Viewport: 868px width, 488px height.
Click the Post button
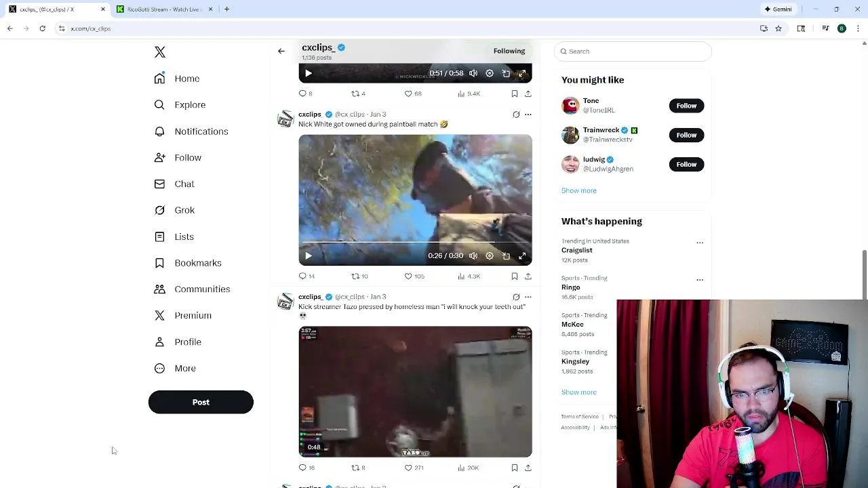201,402
